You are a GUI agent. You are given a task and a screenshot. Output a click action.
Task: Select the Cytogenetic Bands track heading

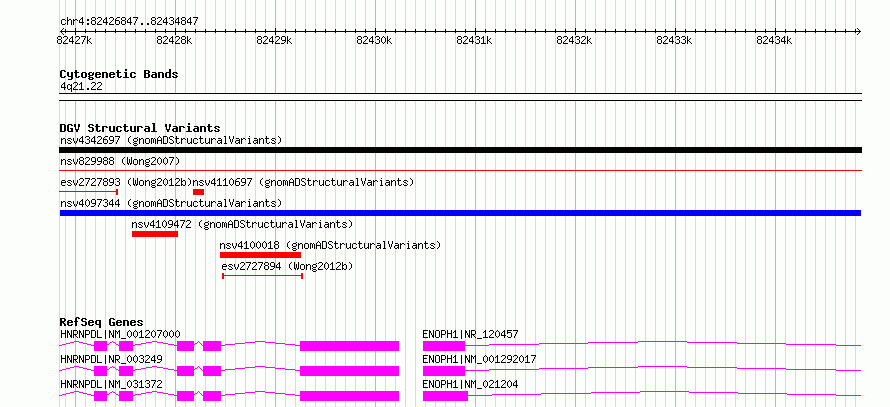click(x=119, y=74)
